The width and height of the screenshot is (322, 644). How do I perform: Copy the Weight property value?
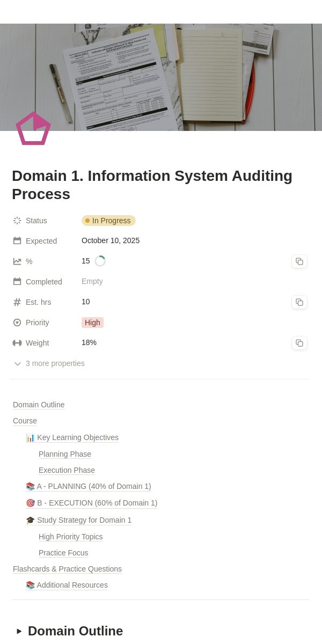point(299,343)
